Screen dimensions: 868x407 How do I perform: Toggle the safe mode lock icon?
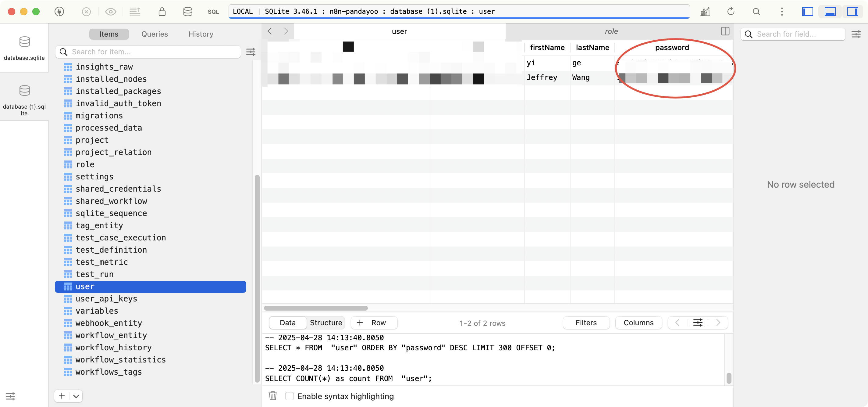pyautogui.click(x=162, y=12)
